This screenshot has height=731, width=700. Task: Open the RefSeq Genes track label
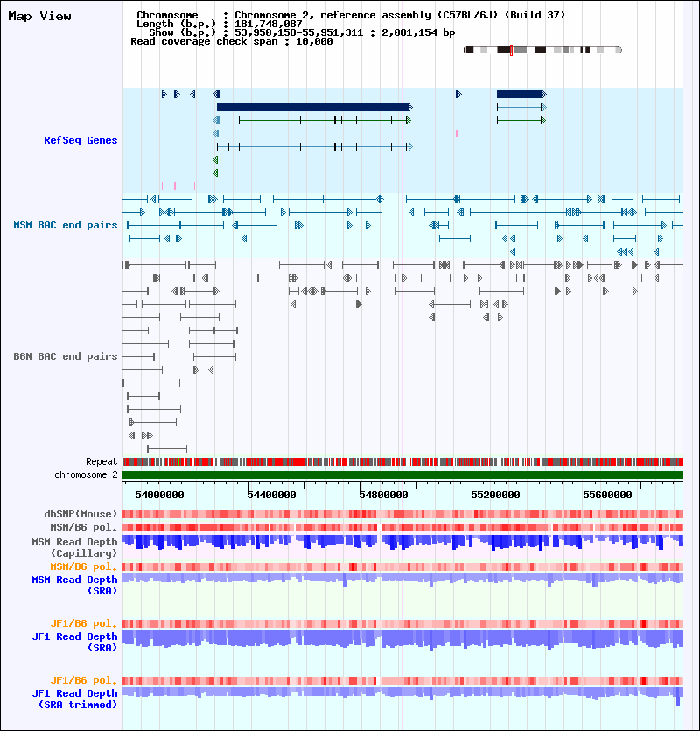tap(80, 140)
